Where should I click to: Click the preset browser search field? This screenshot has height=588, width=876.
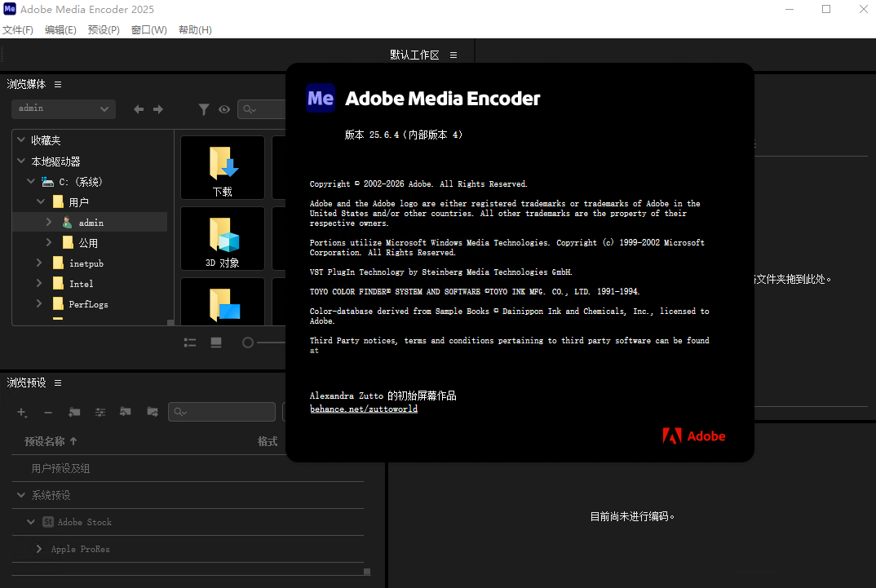pos(222,412)
